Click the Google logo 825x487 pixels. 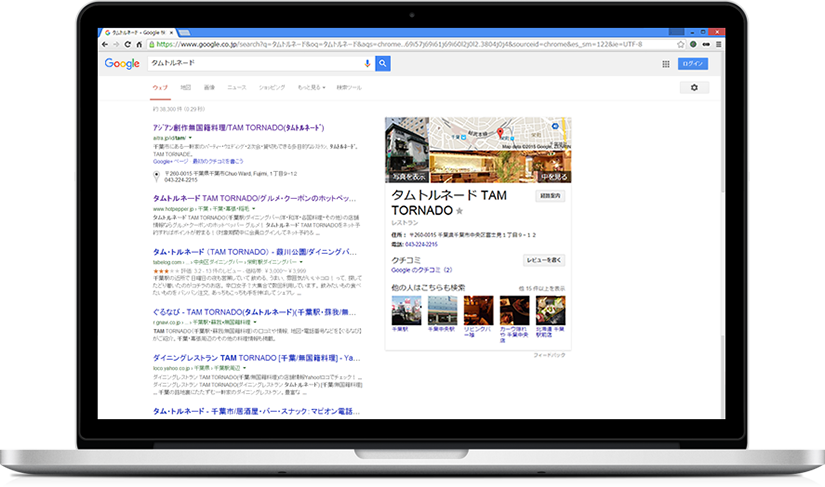(x=122, y=64)
